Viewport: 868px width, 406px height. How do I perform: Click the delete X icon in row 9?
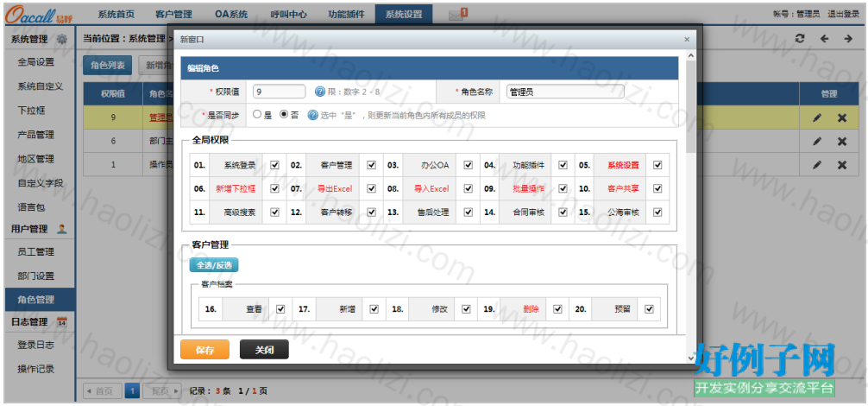pos(842,117)
